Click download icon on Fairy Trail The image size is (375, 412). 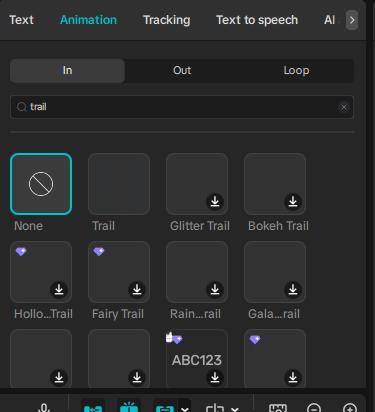(x=137, y=289)
